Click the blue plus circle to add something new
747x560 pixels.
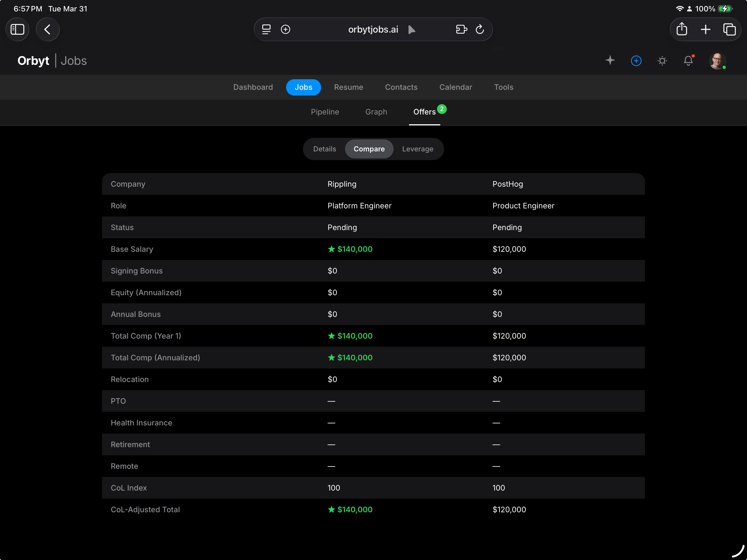coord(636,61)
